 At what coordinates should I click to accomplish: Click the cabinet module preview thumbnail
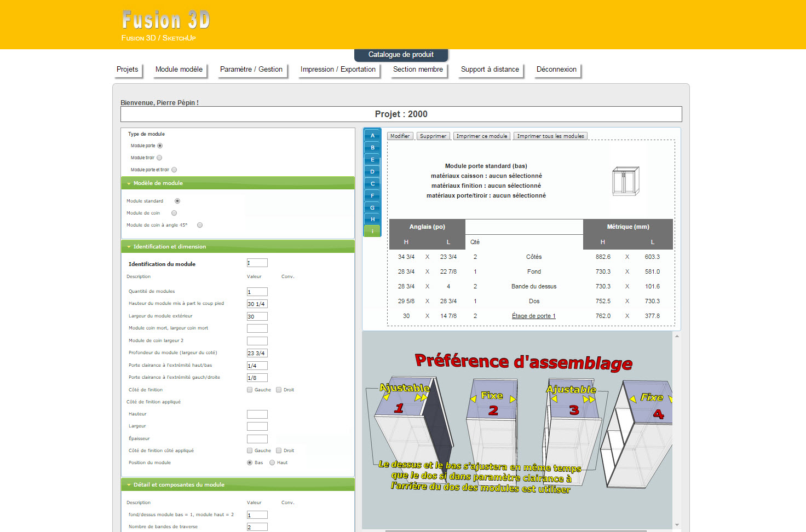pyautogui.click(x=625, y=181)
